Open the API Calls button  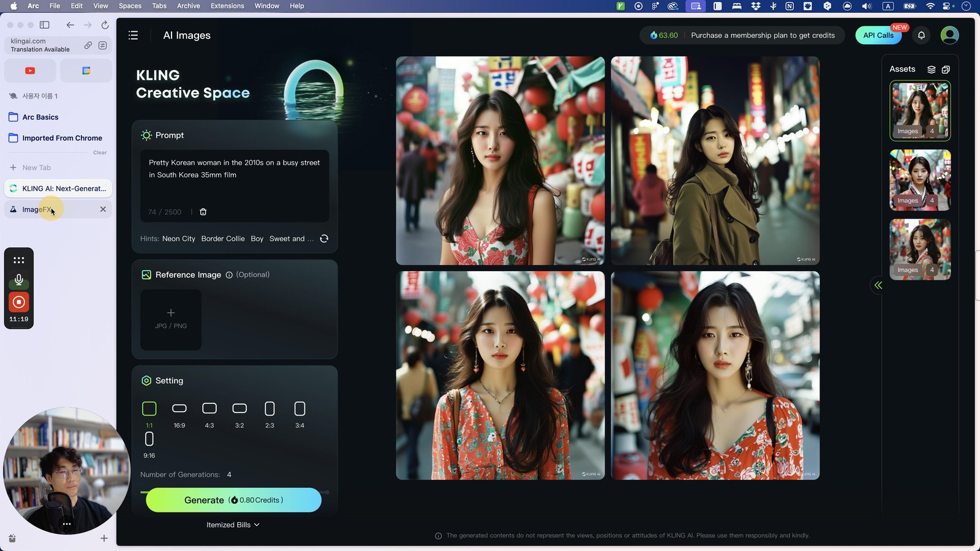pos(878,36)
